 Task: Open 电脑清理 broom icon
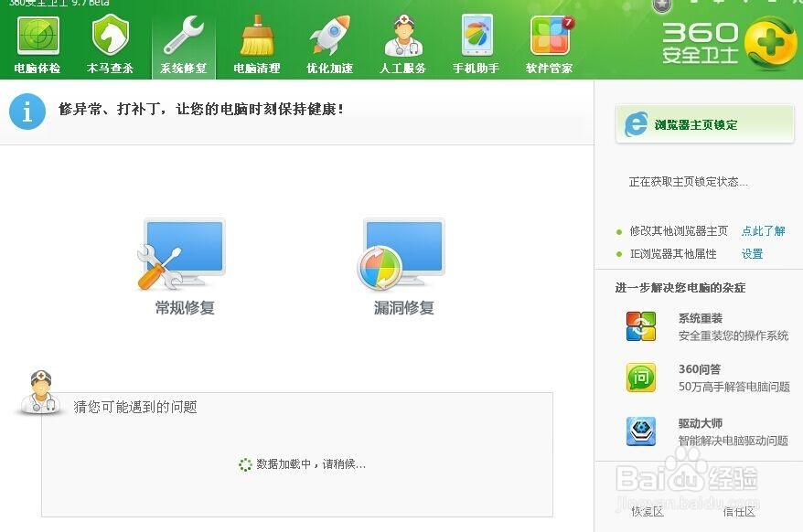[257, 35]
